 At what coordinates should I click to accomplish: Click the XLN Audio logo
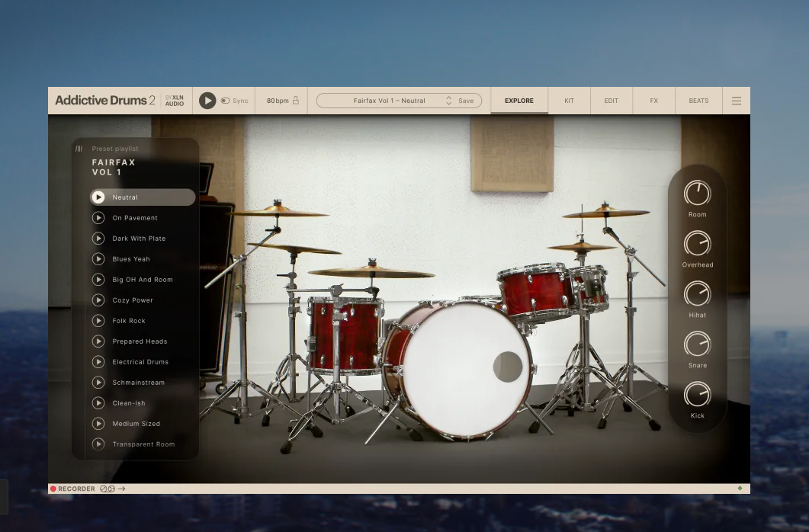point(174,100)
